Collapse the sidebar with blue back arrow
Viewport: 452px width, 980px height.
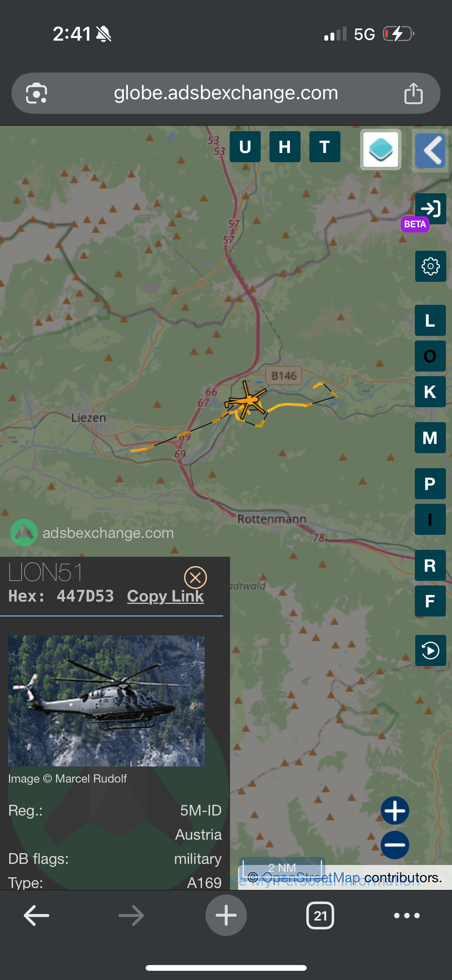tap(430, 150)
